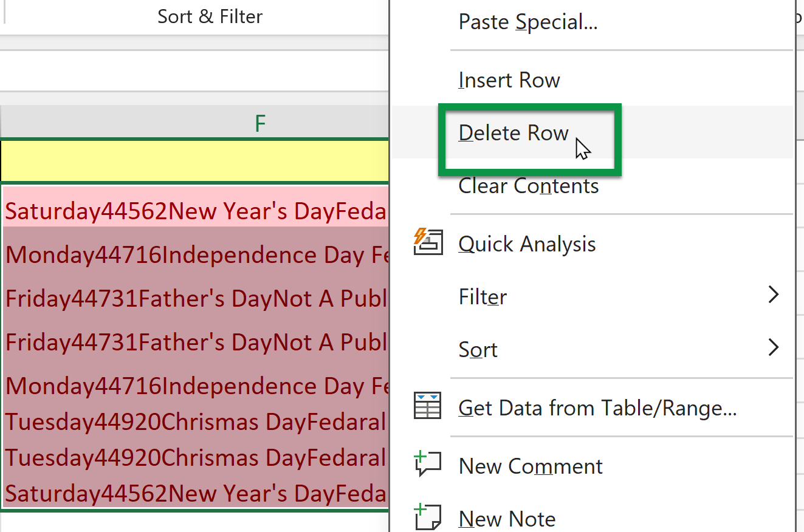Expand the Filter submenu chevron
This screenshot has height=532, width=804.
[773, 294]
